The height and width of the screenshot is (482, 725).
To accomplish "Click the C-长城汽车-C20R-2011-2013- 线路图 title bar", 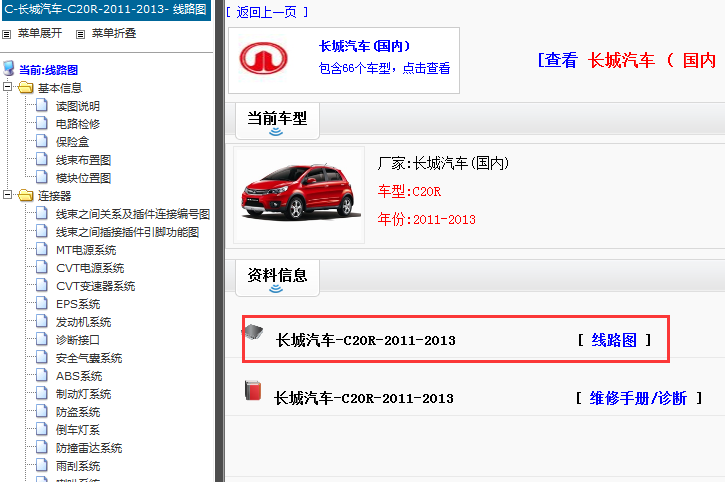I will [106, 10].
